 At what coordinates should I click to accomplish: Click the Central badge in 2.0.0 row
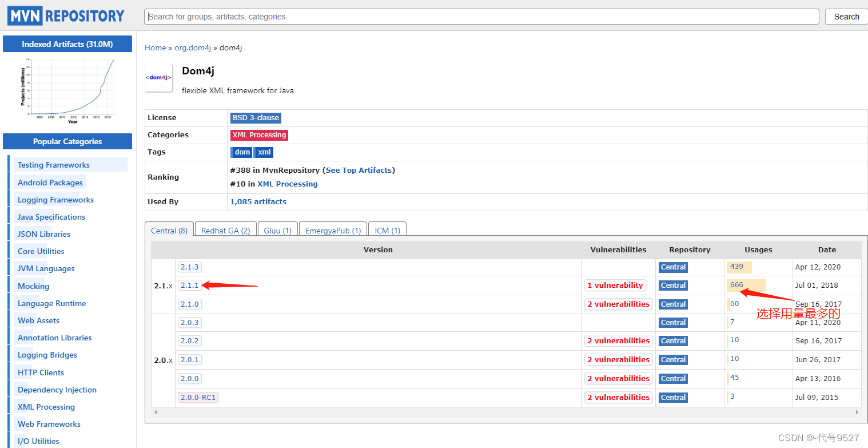click(x=673, y=379)
